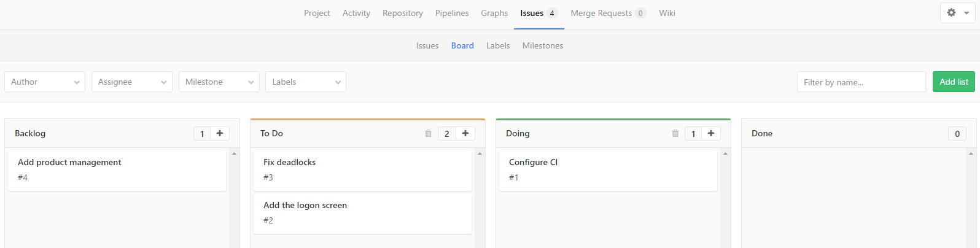
Task: Delete the Doing list via trash icon
Action: [675, 133]
